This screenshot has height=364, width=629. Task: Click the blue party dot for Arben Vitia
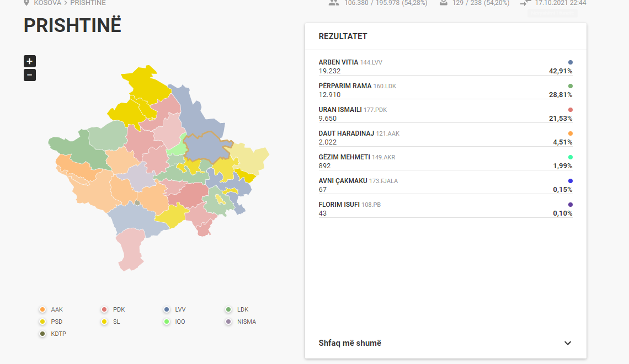coord(571,62)
